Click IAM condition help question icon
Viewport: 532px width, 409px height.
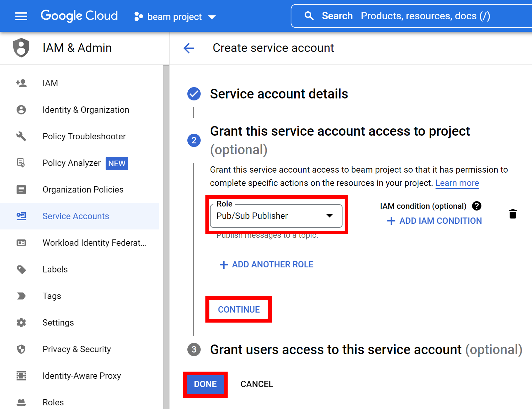point(477,206)
